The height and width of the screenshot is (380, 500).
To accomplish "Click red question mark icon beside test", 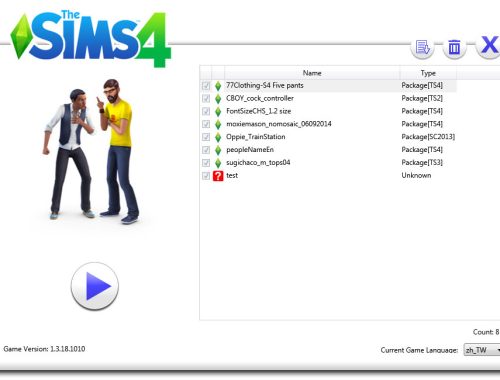I will (218, 176).
